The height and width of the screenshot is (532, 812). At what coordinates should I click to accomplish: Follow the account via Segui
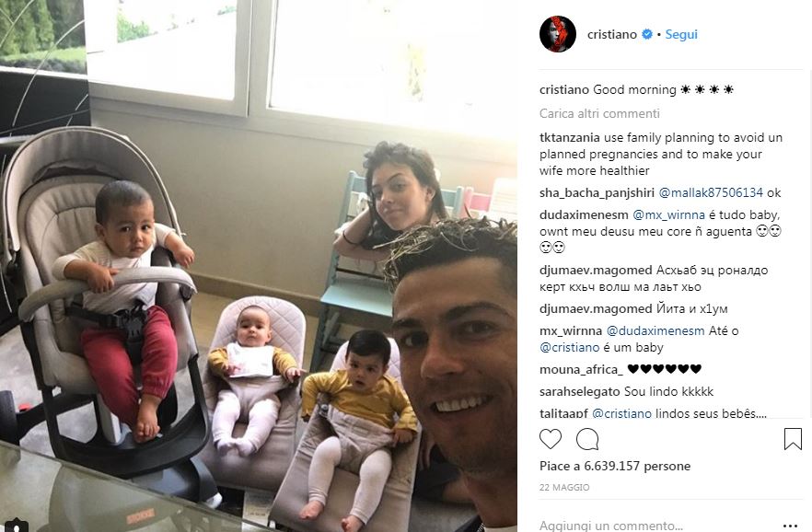[x=681, y=35]
